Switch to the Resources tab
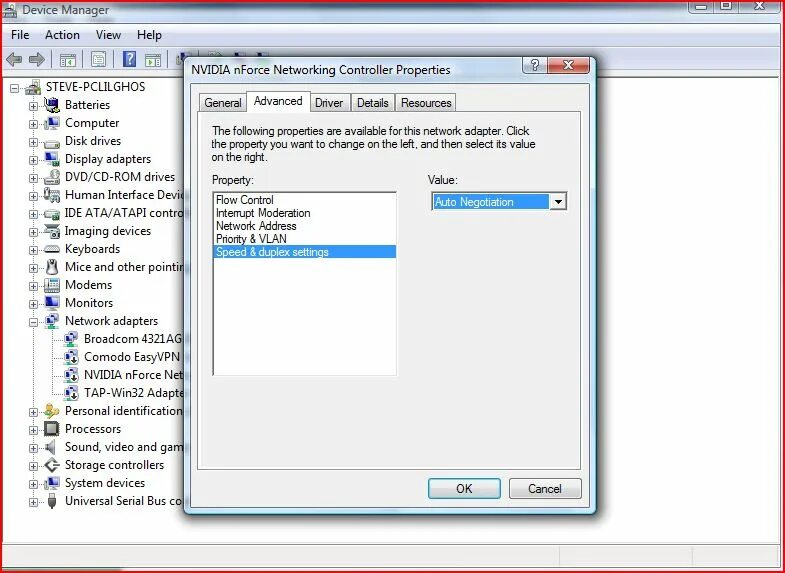785x573 pixels. (x=426, y=103)
